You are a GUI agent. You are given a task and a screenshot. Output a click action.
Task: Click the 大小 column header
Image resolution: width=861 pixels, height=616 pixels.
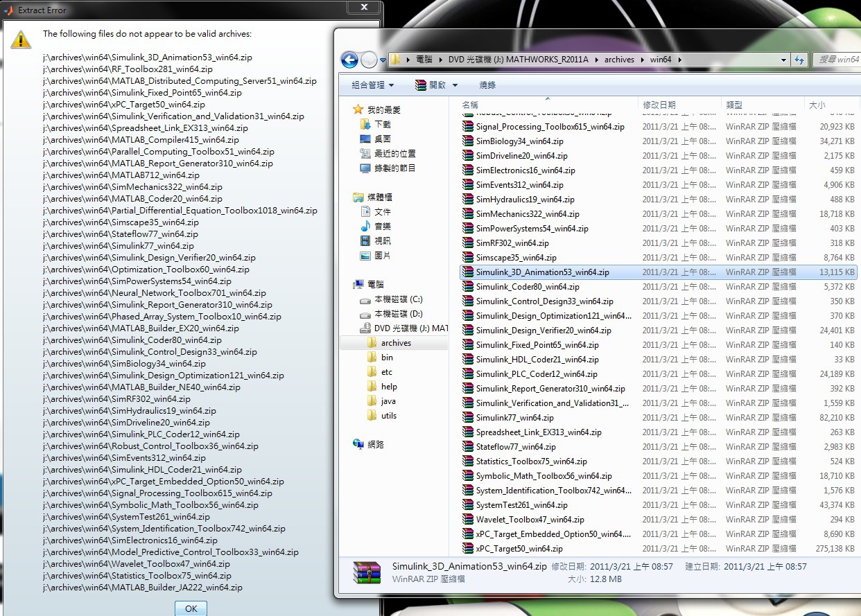point(816,105)
